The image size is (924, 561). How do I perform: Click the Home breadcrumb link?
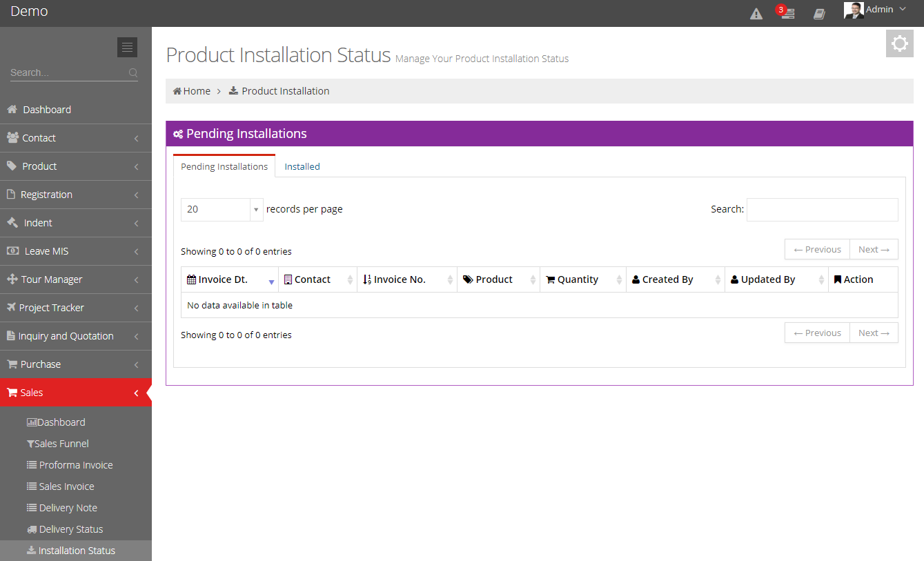pos(192,91)
